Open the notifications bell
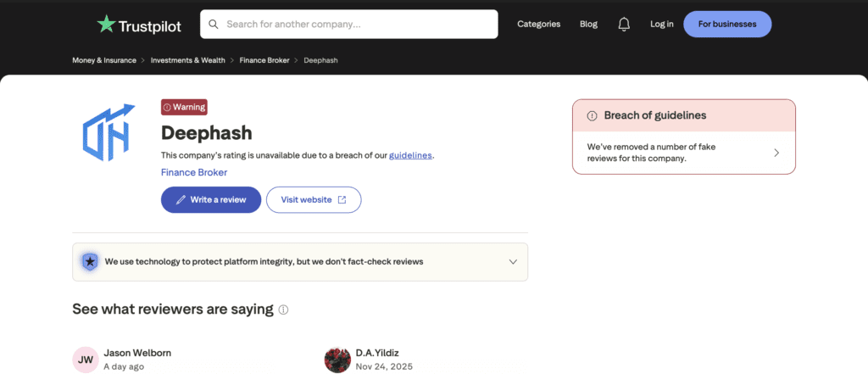This screenshot has height=374, width=868. point(624,25)
